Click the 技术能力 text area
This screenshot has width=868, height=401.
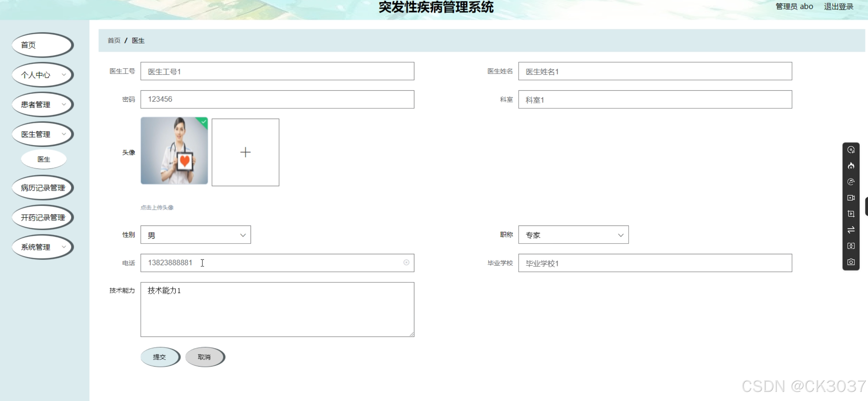[277, 310]
